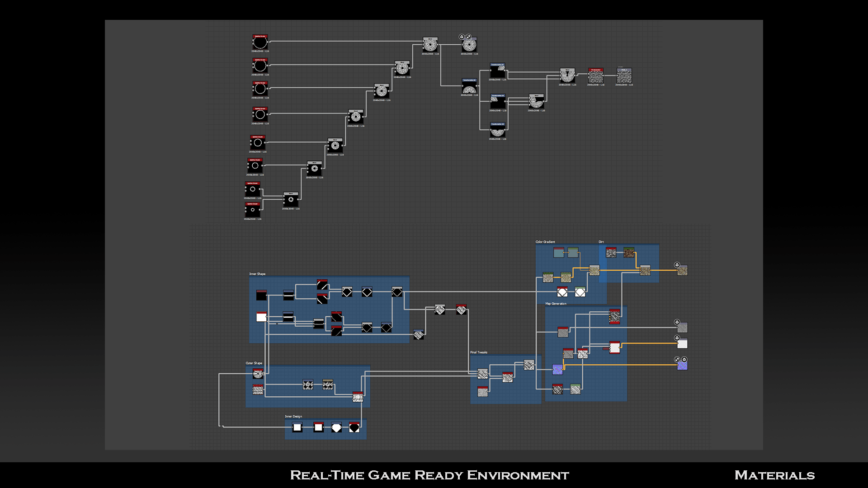Select the Dirt frame title

click(601, 242)
